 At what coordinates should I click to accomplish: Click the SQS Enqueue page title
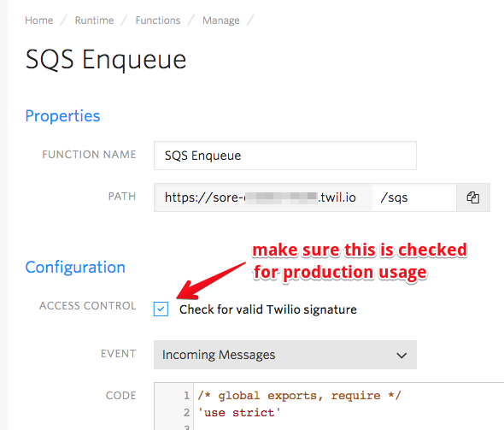[106, 60]
